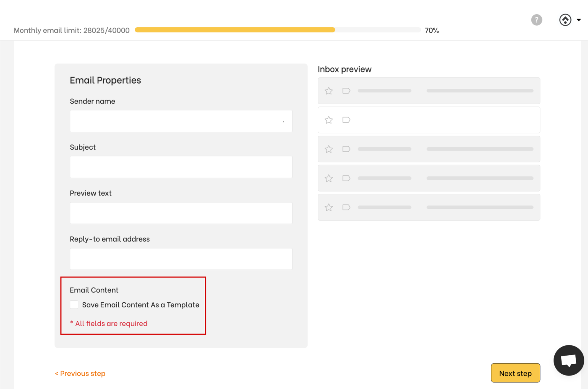Click the monthly email limit progress bar
Screen dimensions: 588x389
click(278, 30)
